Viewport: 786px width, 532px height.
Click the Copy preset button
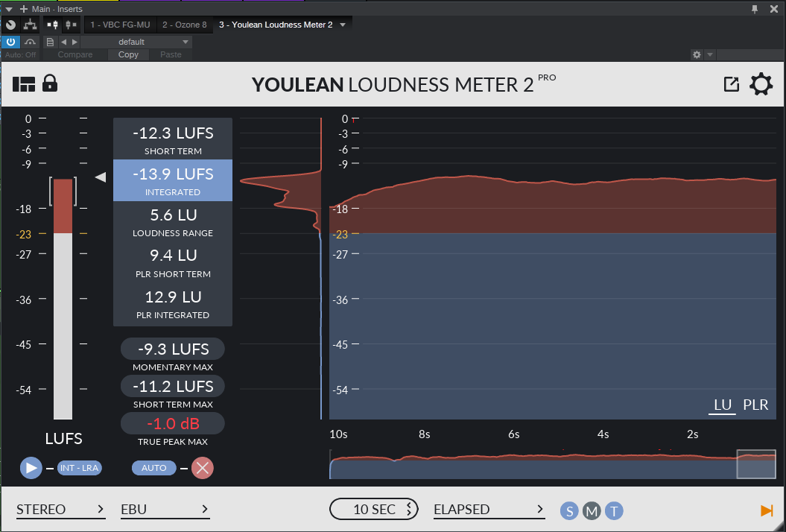(x=128, y=54)
